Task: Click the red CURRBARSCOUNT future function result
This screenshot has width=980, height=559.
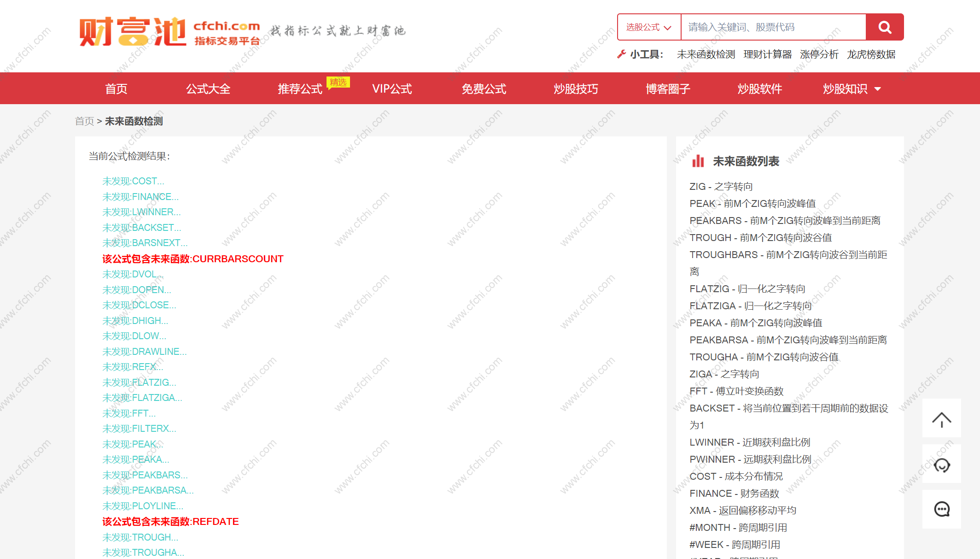Action: 192,259
